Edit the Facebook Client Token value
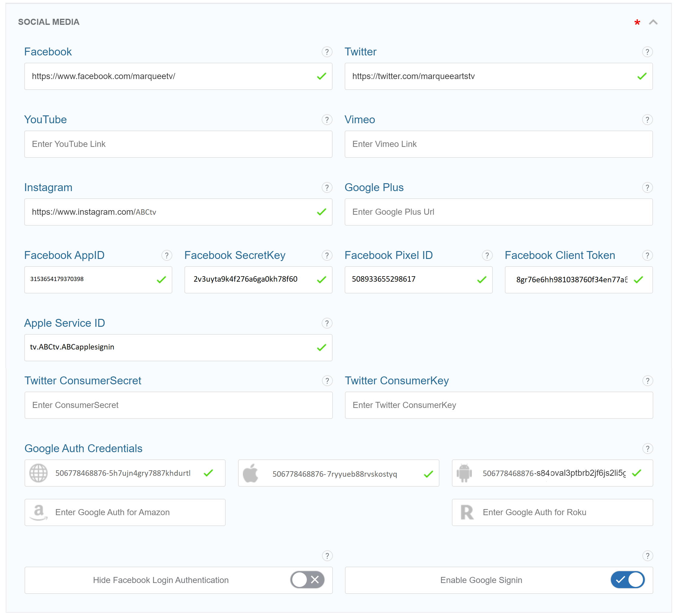Viewport: 676px width, 616px height. 579,280
